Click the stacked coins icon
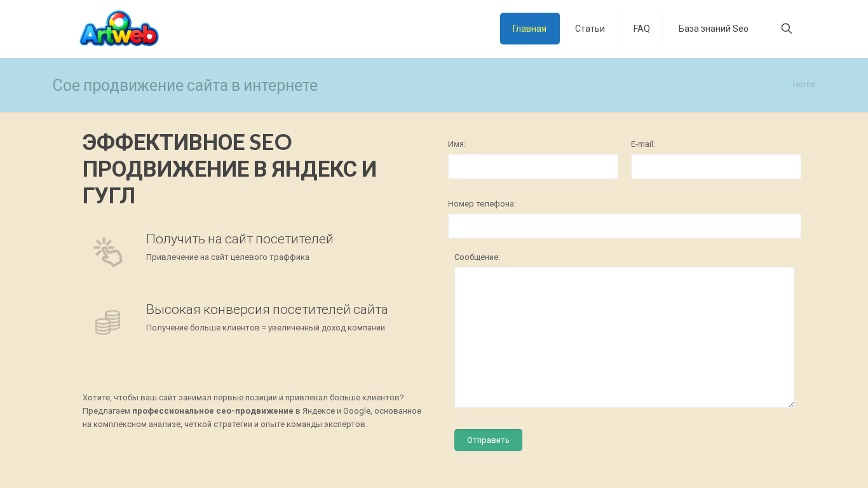Screen dimensions: 868x488 [x=108, y=323]
